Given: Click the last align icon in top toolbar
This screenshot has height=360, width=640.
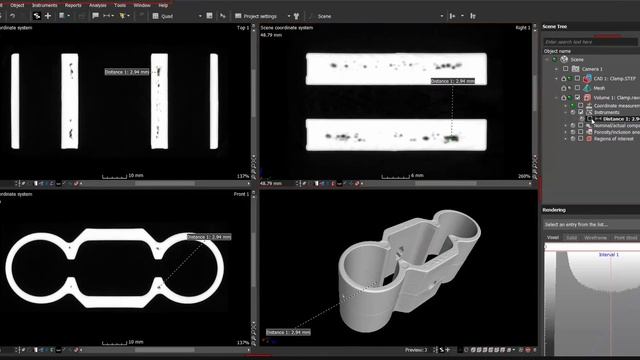Looking at the screenshot, I should (473, 16).
